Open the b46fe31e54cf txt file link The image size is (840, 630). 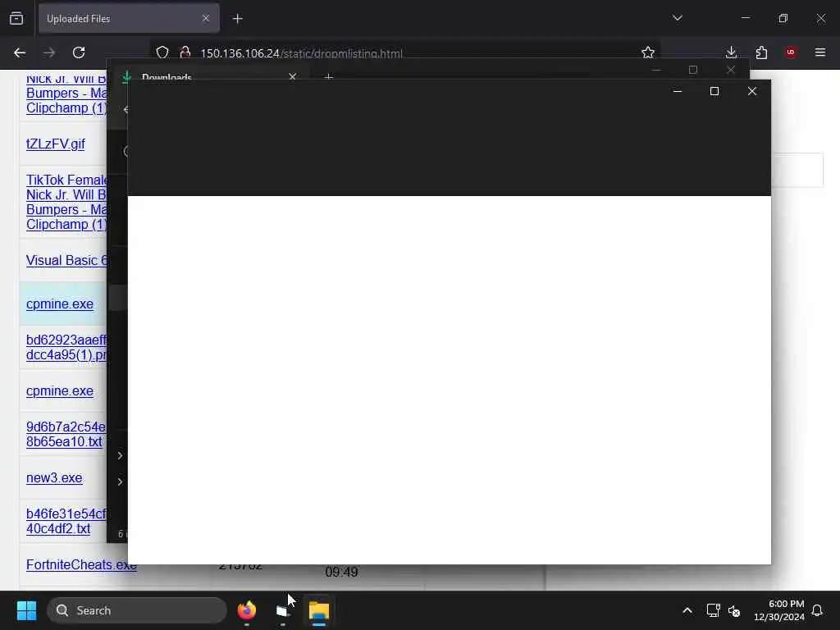pos(66,521)
